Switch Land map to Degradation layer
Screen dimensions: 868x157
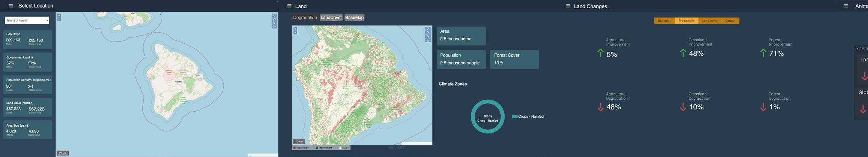tap(305, 18)
